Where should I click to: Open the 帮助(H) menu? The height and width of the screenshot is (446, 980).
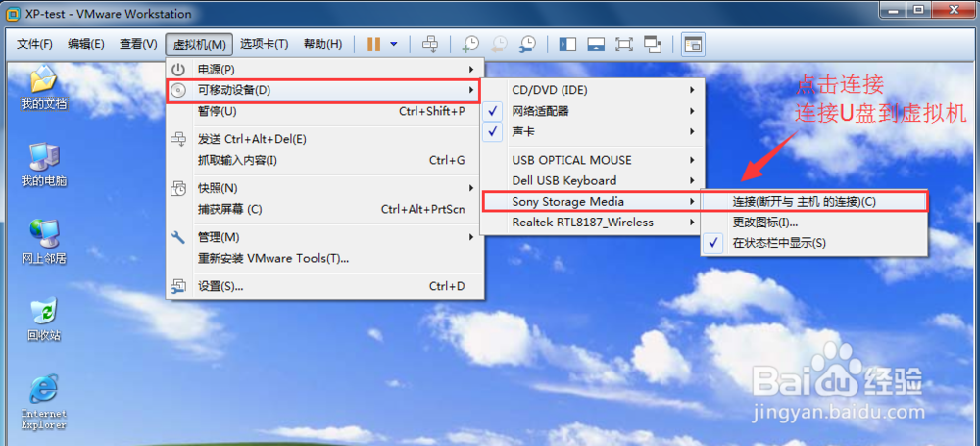pyautogui.click(x=322, y=44)
